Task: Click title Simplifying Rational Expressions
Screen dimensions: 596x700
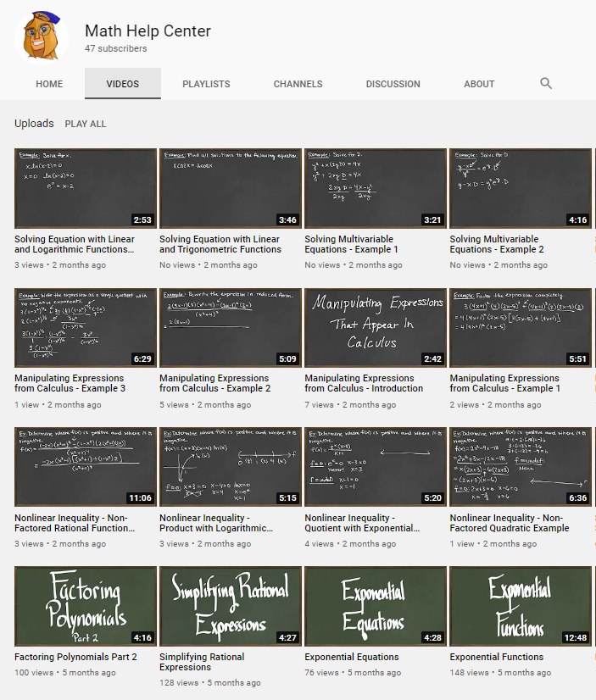Action: (x=202, y=662)
